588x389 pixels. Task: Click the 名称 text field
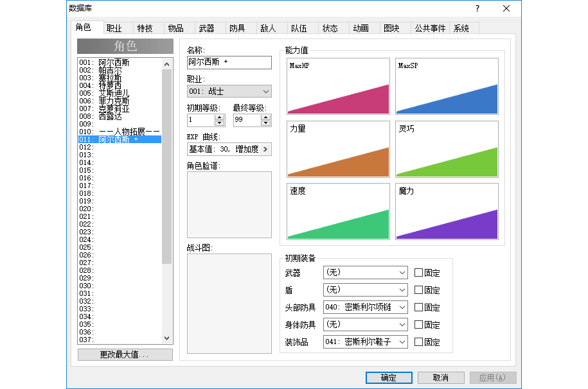229,62
